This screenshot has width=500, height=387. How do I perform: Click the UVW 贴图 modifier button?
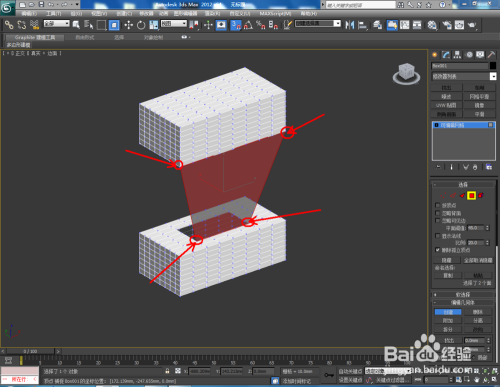click(446, 105)
